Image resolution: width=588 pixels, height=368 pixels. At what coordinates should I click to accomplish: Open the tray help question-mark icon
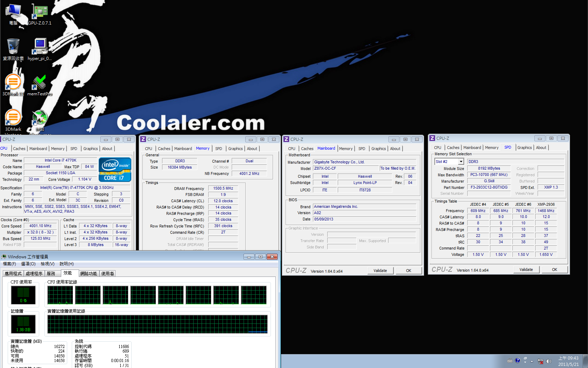point(518,361)
